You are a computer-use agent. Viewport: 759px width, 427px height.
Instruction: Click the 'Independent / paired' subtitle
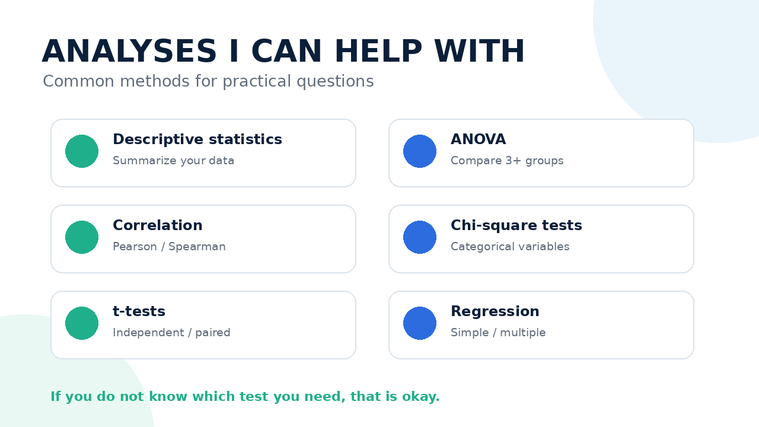171,333
